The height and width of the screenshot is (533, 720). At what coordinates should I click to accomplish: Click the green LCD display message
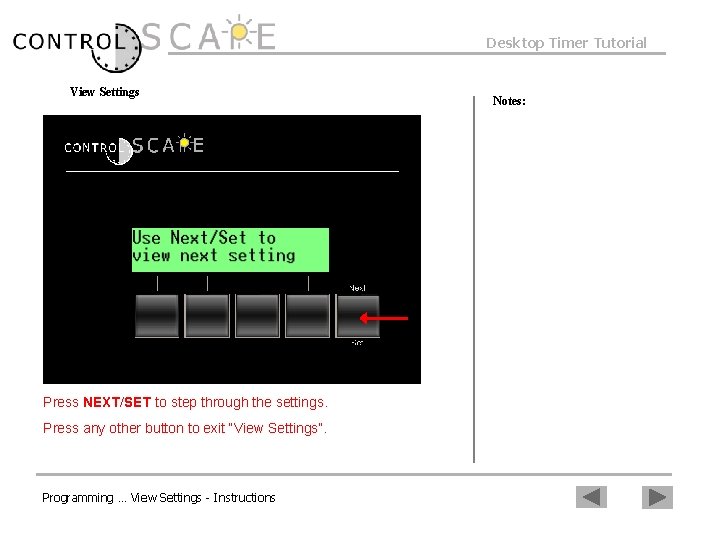230,250
